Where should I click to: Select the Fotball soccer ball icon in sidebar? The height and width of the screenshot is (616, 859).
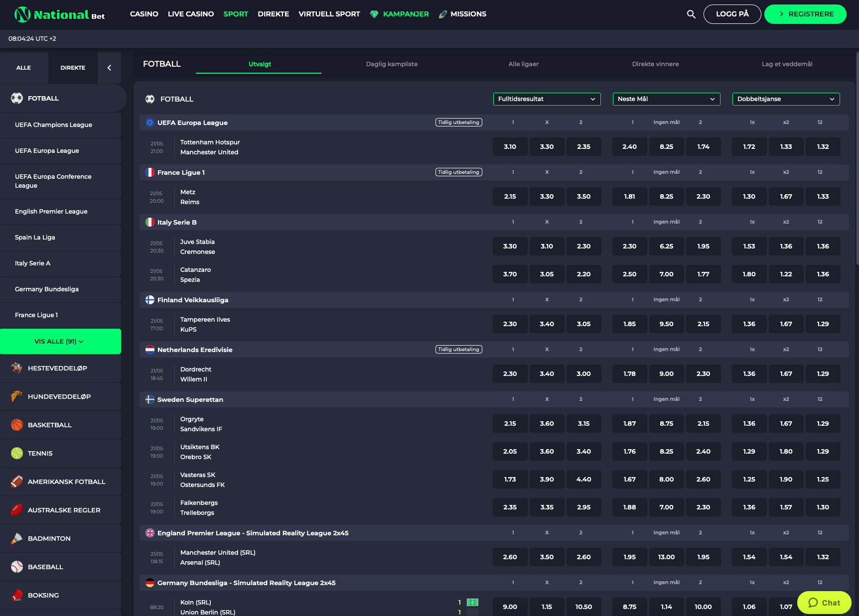click(x=17, y=98)
